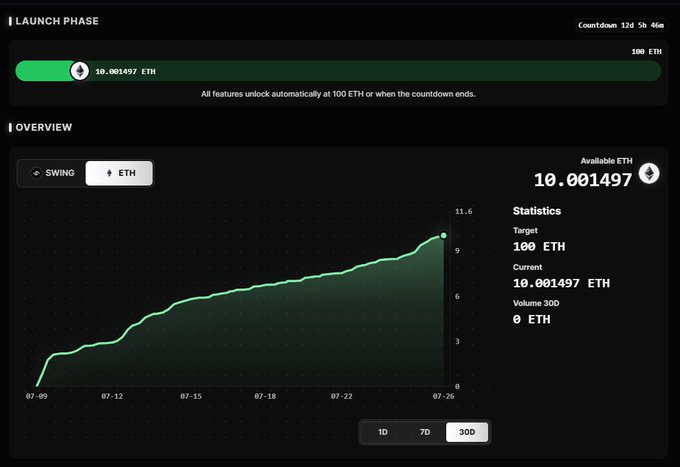Image resolution: width=680 pixels, height=467 pixels.
Task: Click the Statistics heading
Action: (537, 211)
